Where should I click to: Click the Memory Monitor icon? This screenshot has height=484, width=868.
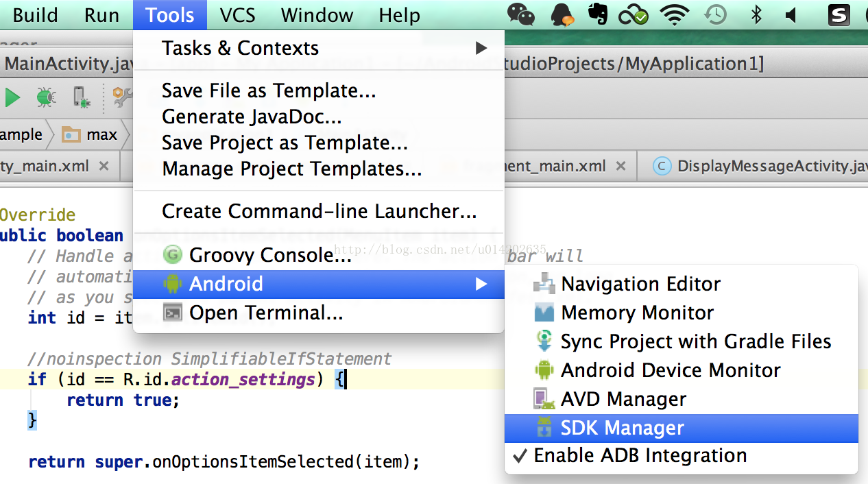(x=544, y=313)
